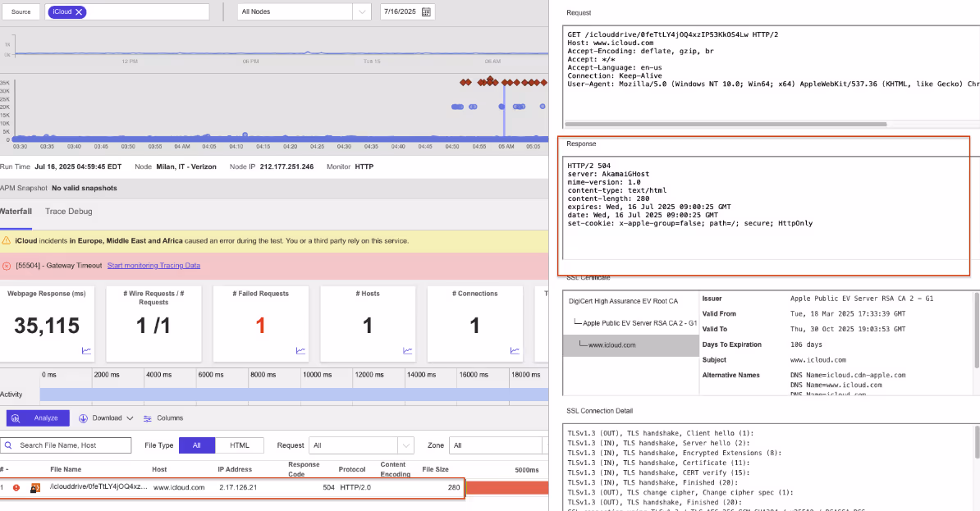Click the File Name column header
This screenshot has width=980, height=511.
pos(66,470)
